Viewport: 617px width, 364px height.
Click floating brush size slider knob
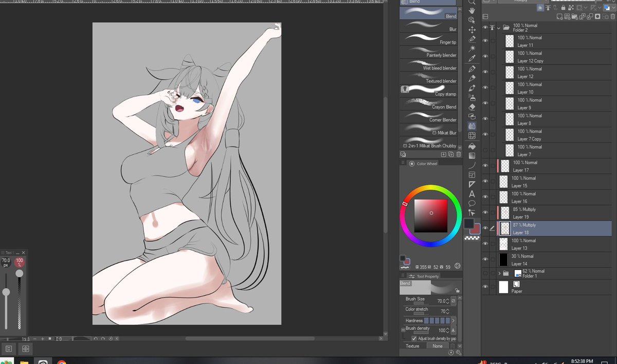[x=6, y=292]
